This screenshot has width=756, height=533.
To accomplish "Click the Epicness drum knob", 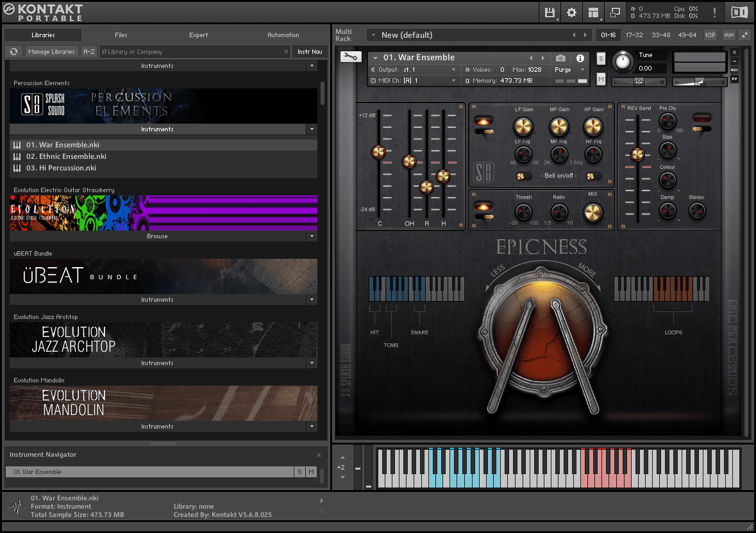I will click(x=542, y=332).
